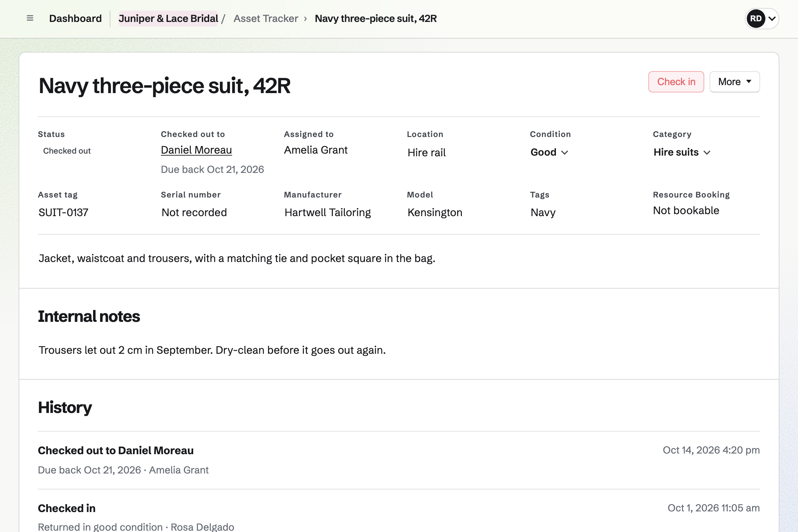Click the jacket and waistcoat description text
Viewport: 798px width, 532px height.
coord(237,259)
